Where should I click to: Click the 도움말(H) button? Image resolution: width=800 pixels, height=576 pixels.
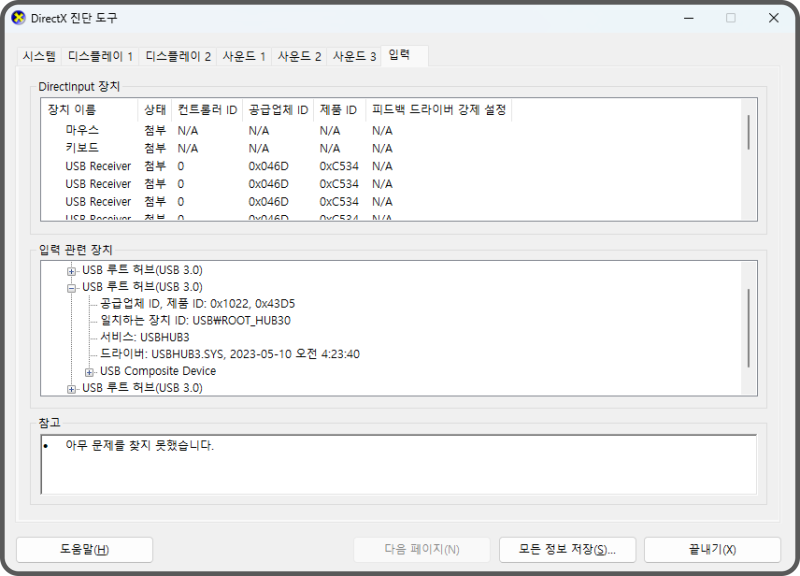tap(85, 549)
